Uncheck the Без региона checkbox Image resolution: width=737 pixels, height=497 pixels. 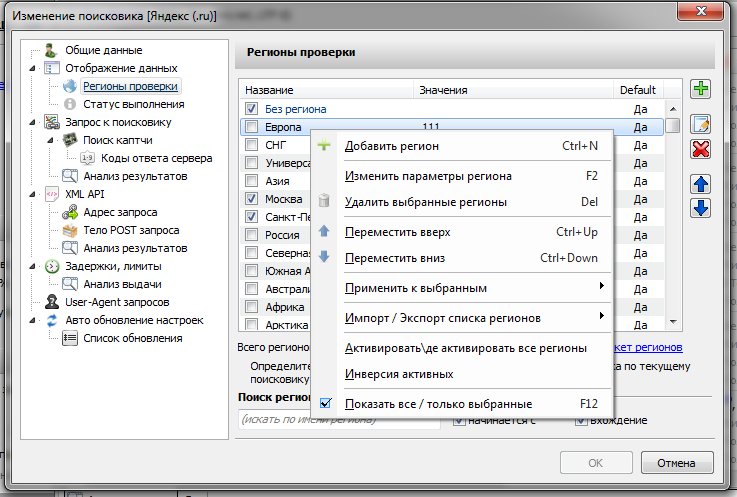[252, 108]
